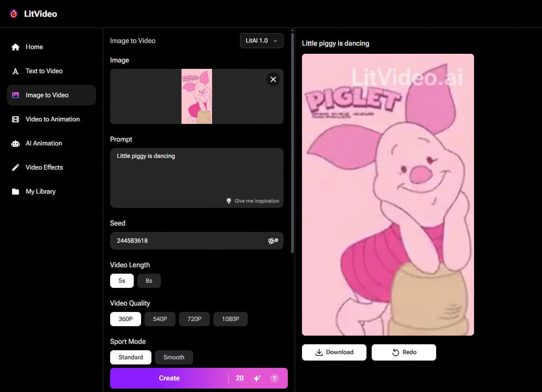
Task: Click the 'Sport Mode' label
Action: [x=128, y=341]
